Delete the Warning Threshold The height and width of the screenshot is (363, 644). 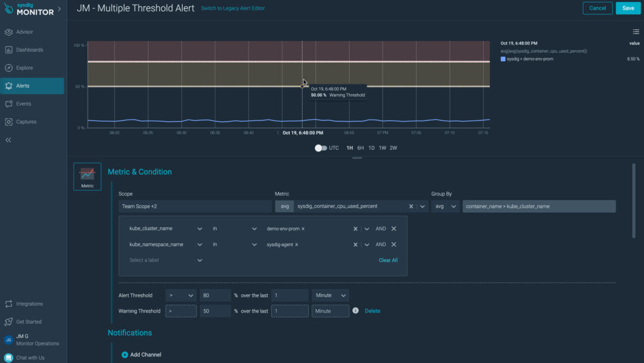click(x=373, y=311)
